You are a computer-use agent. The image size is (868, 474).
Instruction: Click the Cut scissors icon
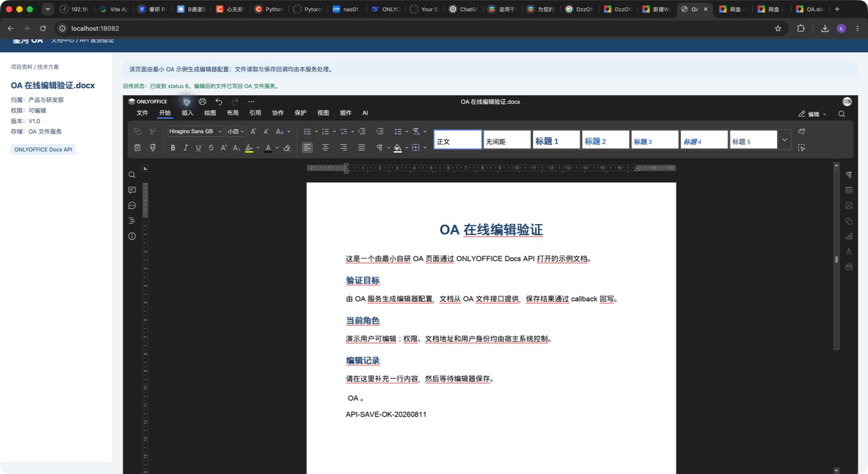coord(153,131)
